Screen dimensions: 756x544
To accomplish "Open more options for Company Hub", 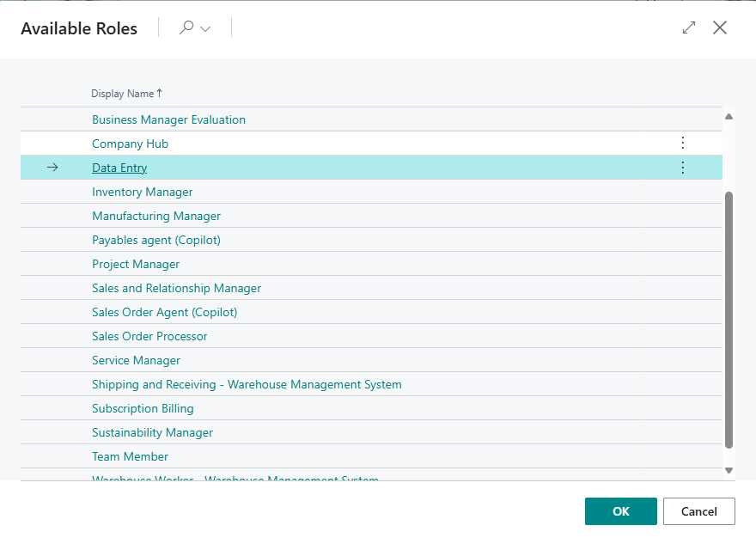I will click(x=683, y=144).
